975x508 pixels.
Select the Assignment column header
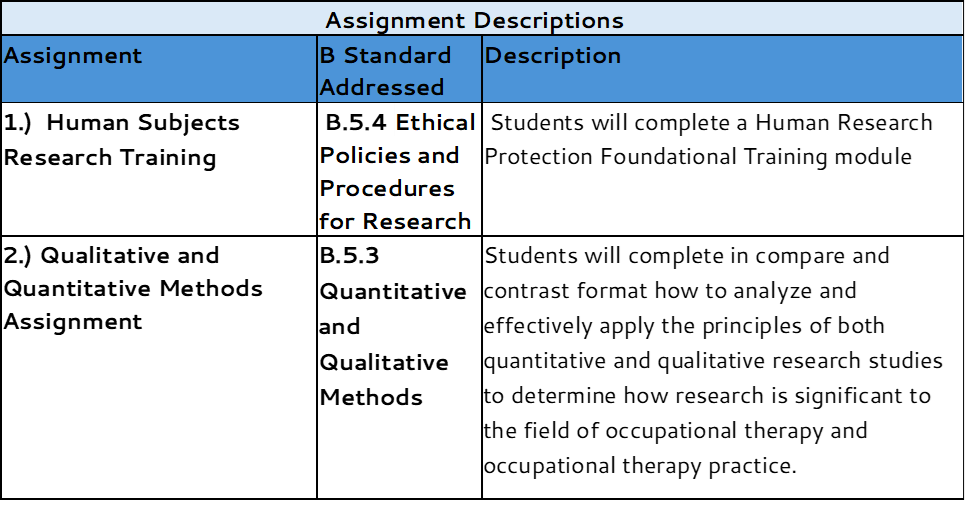pyautogui.click(x=73, y=56)
